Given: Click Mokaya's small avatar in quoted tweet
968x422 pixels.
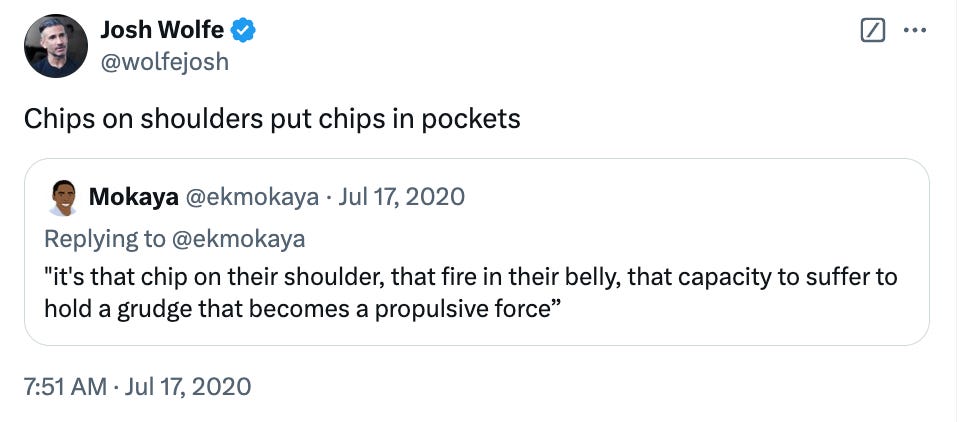Looking at the screenshot, I should [x=63, y=197].
